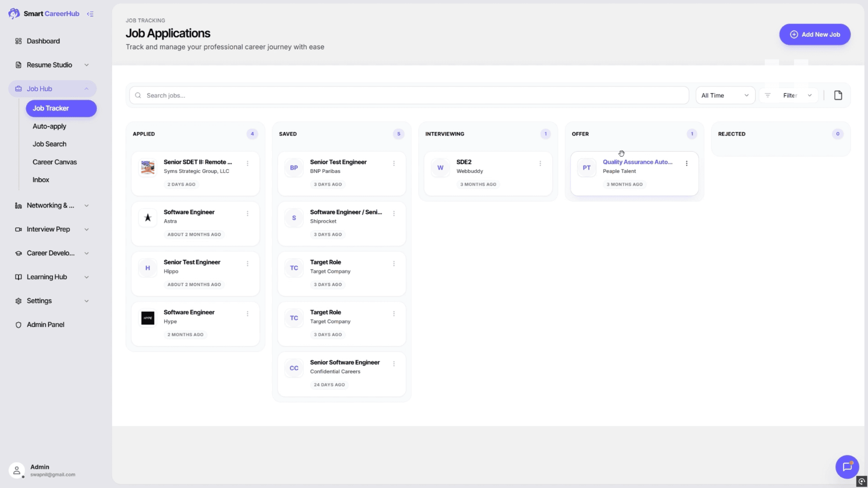This screenshot has height=488, width=868.
Task: Open options menu for Confidential Careers card
Action: [x=394, y=364]
